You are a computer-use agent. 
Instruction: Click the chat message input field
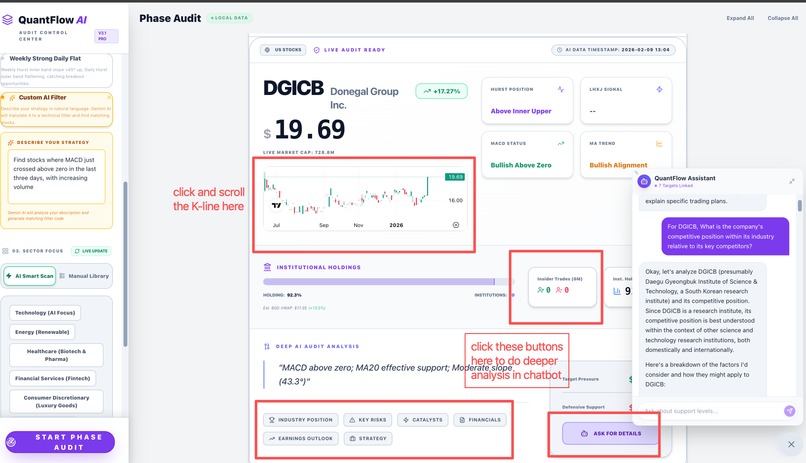pos(712,411)
